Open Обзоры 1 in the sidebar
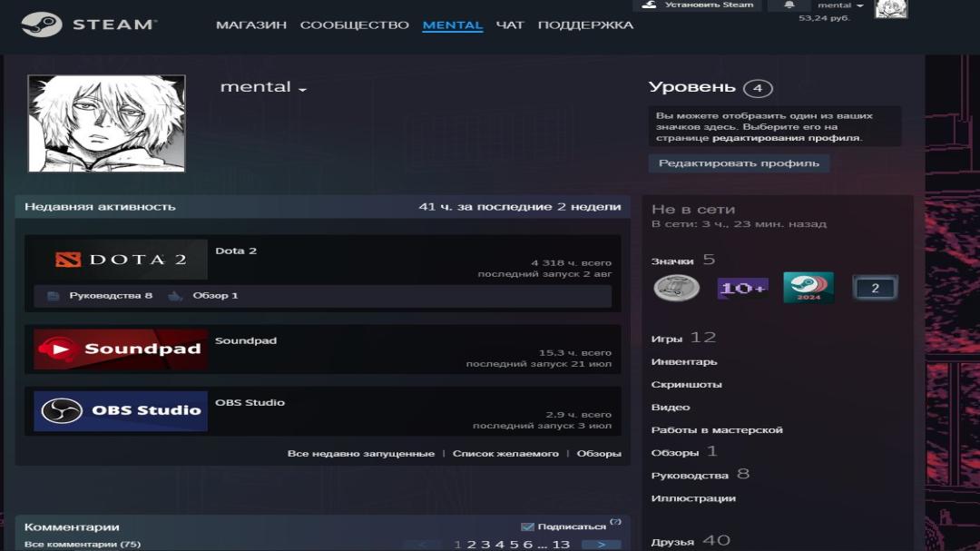980x551 pixels. click(x=684, y=451)
